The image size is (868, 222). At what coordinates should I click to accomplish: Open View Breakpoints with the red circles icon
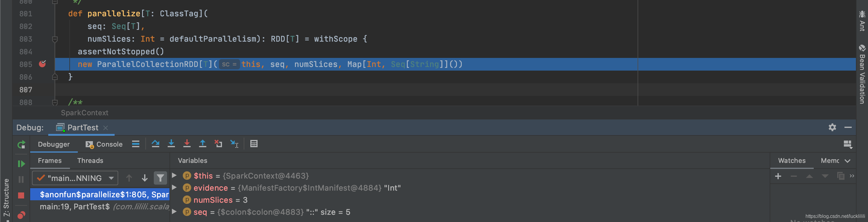point(21,215)
